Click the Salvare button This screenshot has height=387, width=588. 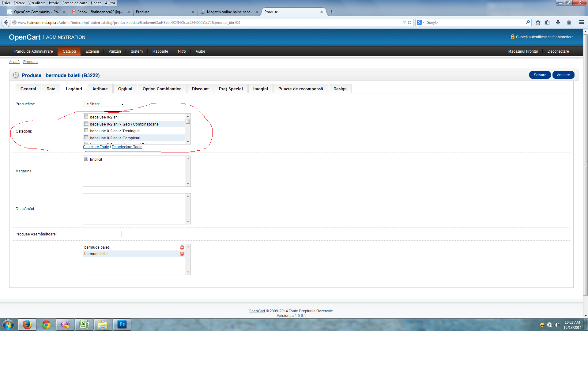(x=540, y=75)
